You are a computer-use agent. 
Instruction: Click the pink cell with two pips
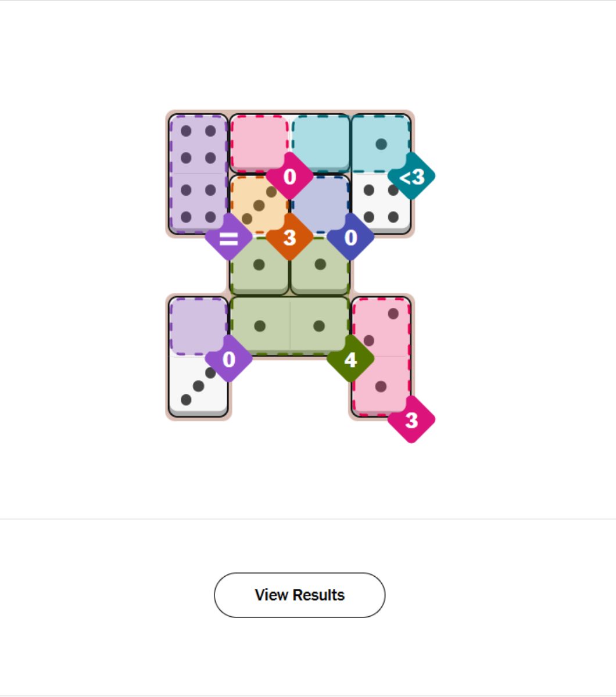coord(381,326)
